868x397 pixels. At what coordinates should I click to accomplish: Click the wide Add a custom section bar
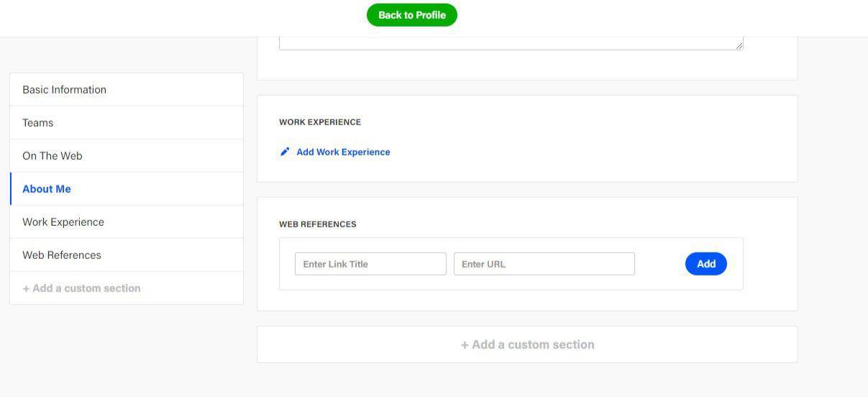click(527, 344)
